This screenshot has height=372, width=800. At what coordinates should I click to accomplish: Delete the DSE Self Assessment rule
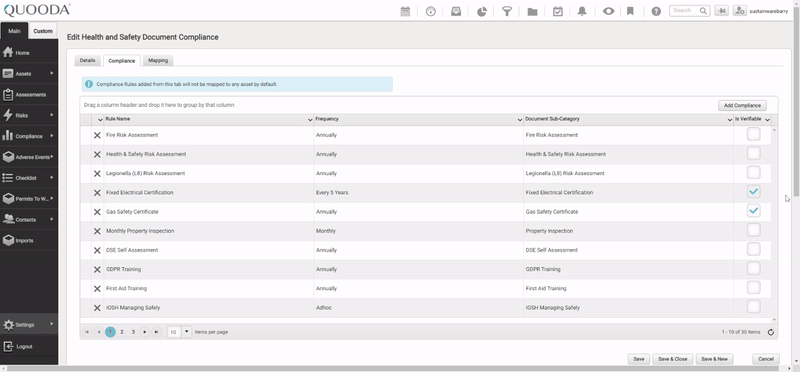[97, 250]
